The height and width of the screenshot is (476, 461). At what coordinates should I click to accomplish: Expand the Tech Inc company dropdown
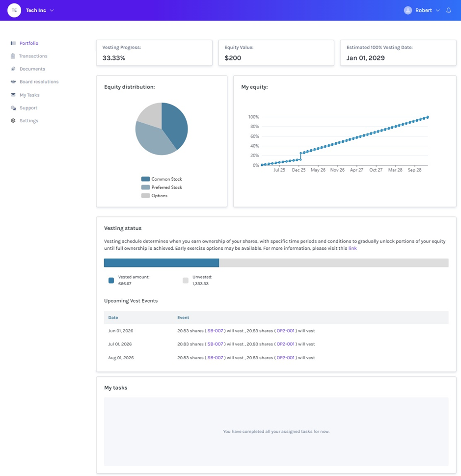click(52, 10)
